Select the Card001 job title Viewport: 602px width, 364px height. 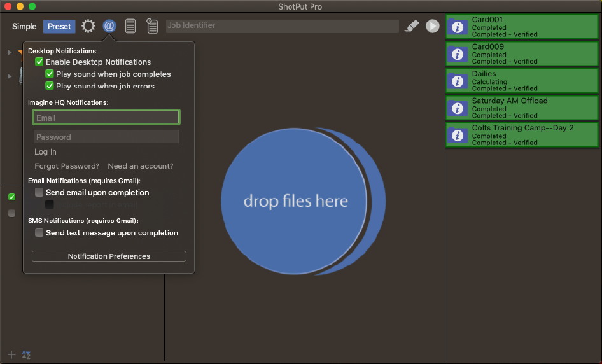coord(487,20)
